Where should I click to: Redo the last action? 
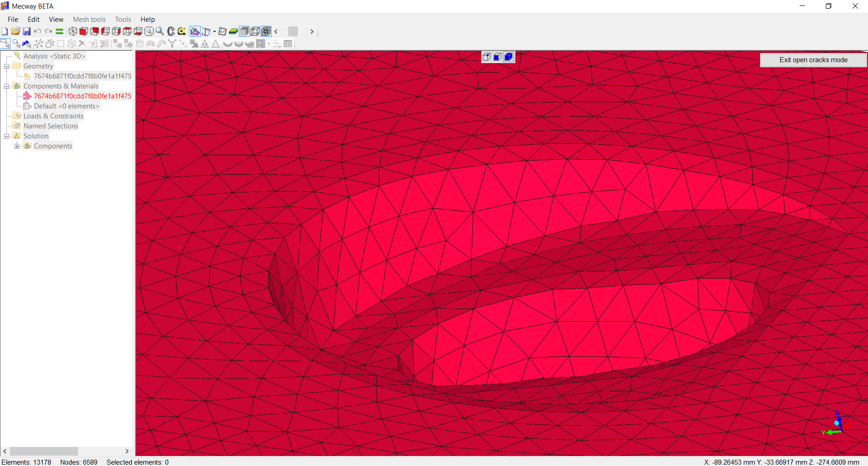point(48,31)
